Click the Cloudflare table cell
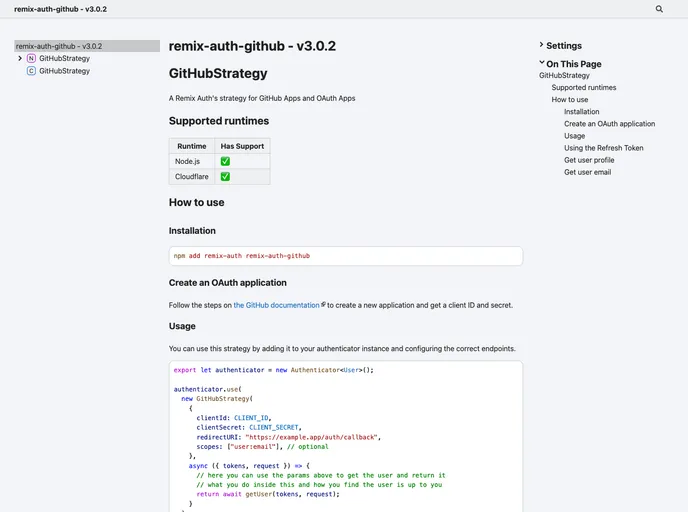688x512 pixels. click(x=192, y=176)
